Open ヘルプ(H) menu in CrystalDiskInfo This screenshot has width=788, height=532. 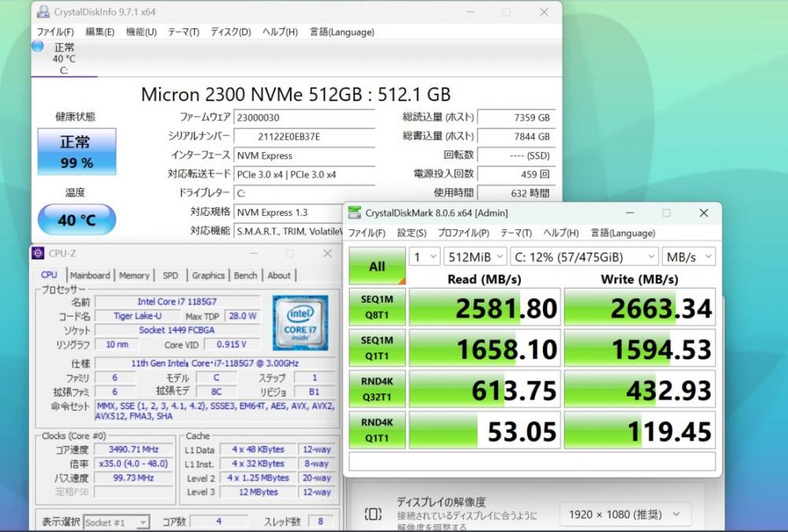(x=280, y=32)
